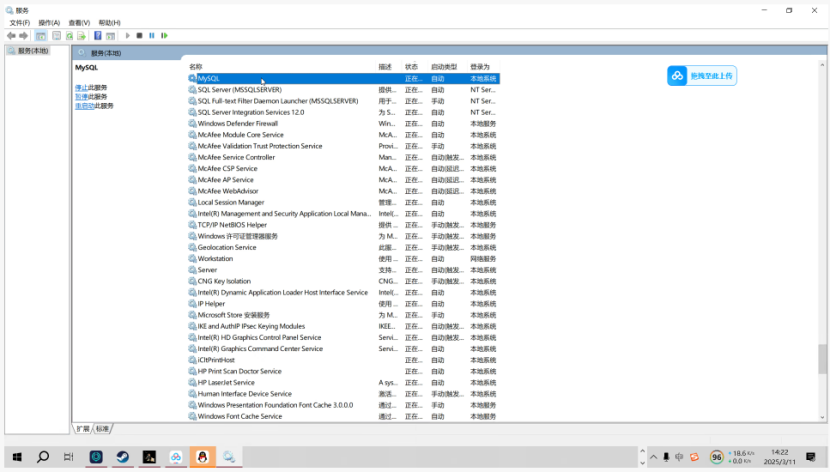The height and width of the screenshot is (472, 830).
Task: Click the scrollbar up arrow
Action: click(x=822, y=65)
